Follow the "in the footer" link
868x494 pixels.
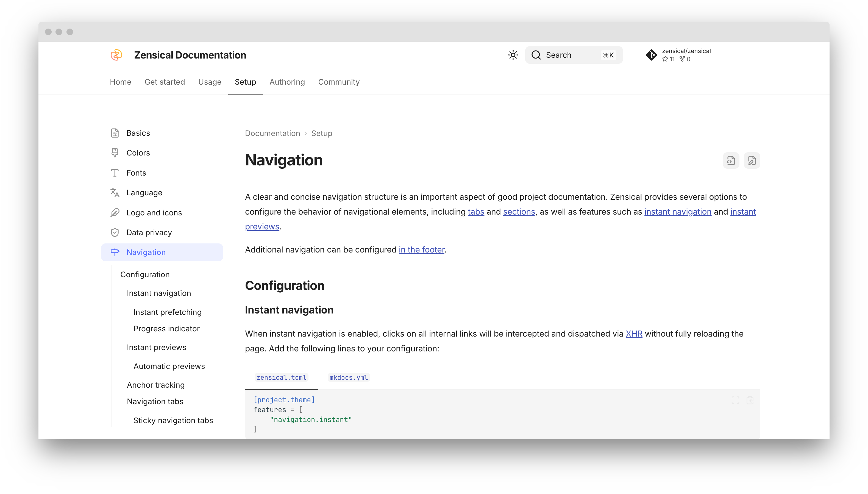pyautogui.click(x=421, y=250)
